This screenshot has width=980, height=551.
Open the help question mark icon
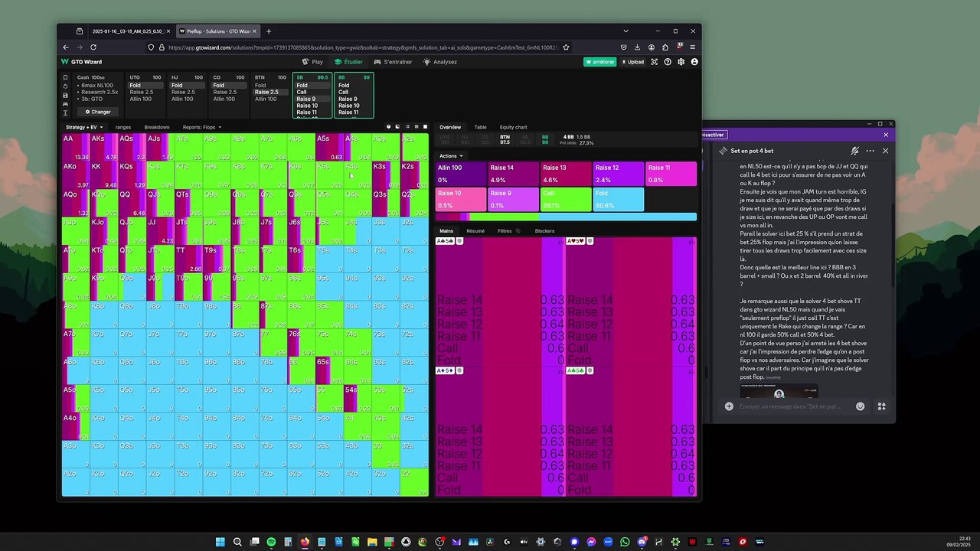pyautogui.click(x=668, y=62)
